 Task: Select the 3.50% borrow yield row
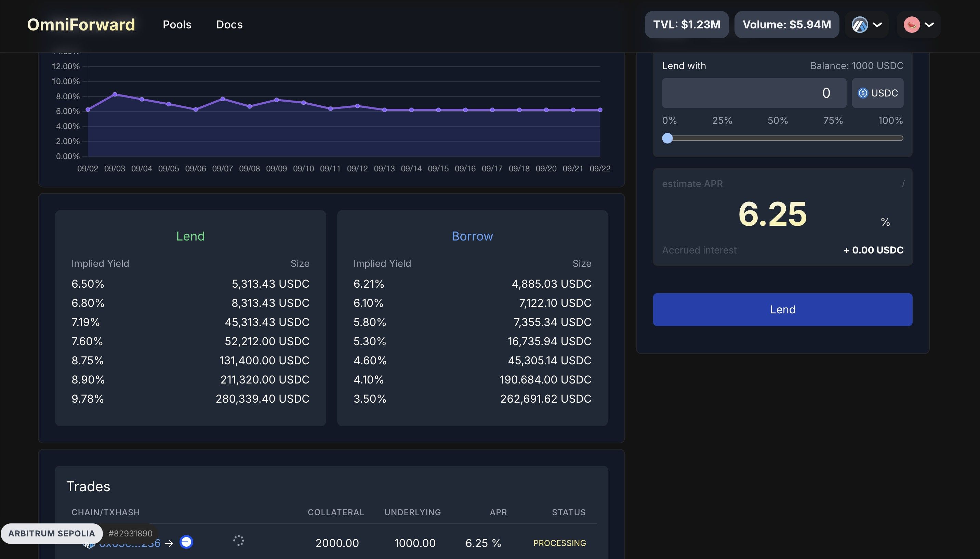(472, 399)
